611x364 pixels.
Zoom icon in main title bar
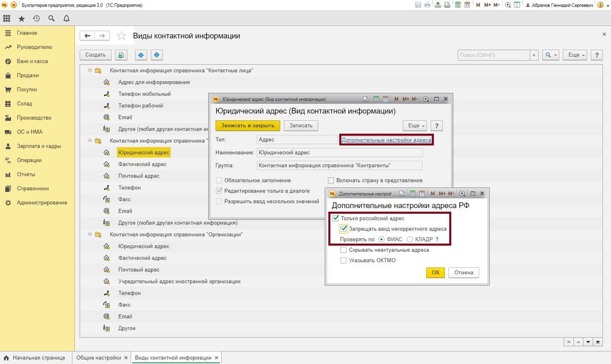coord(508,5)
